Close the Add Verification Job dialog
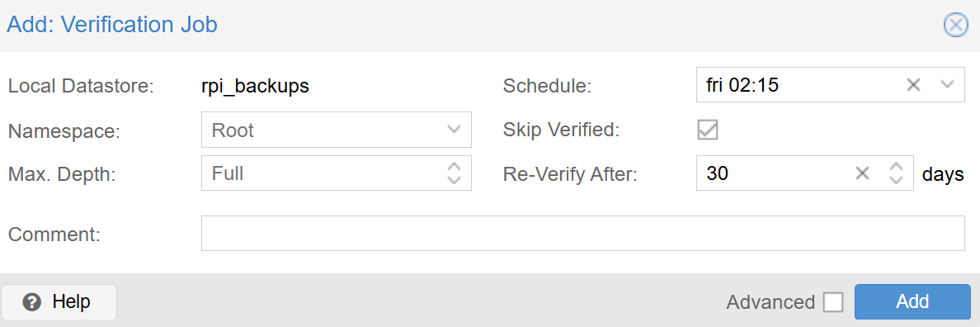The height and width of the screenshot is (327, 980). pos(955,26)
